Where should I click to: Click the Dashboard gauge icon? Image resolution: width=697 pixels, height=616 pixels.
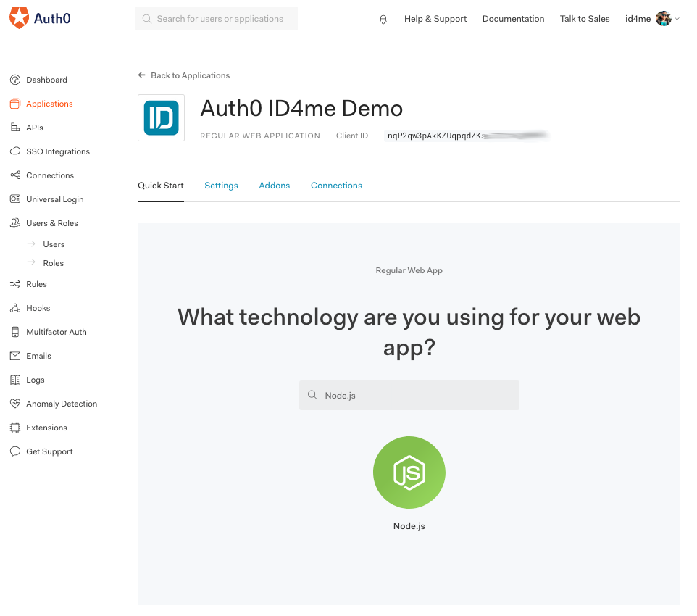click(15, 80)
